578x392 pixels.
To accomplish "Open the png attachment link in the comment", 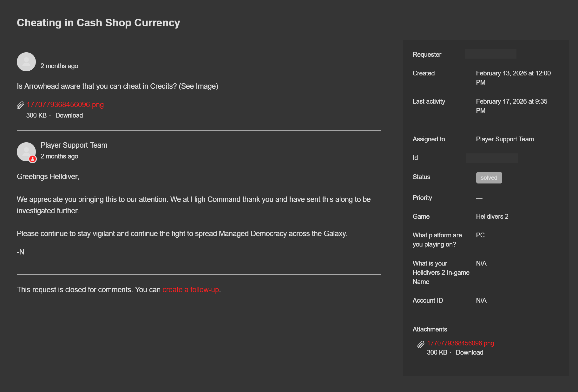I will click(x=65, y=105).
